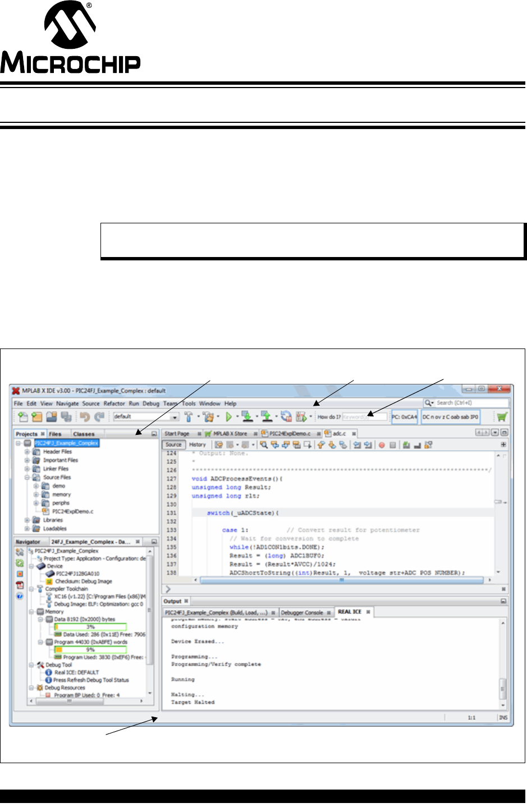Click the History view button
This screenshot has width=527, height=812.
pos(197,445)
